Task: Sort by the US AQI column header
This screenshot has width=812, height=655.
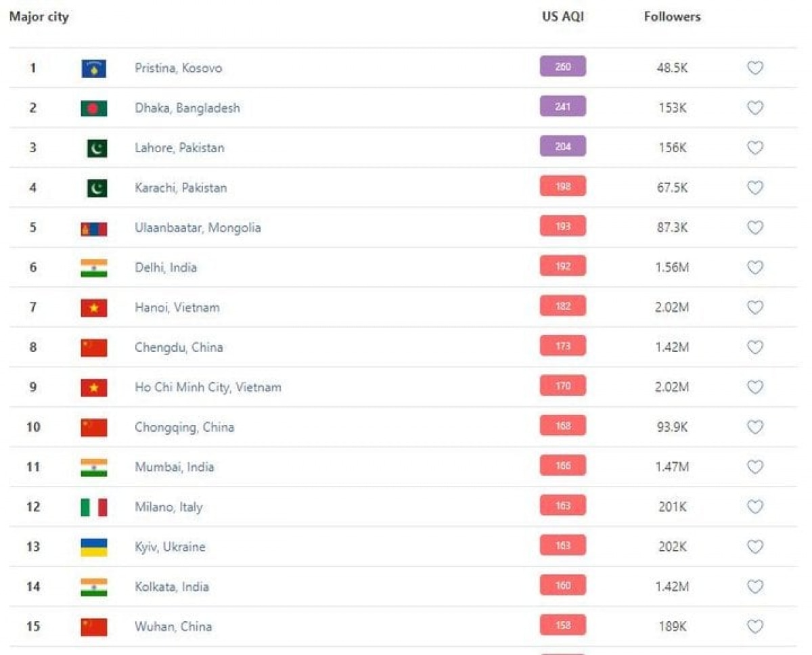Action: click(x=562, y=17)
